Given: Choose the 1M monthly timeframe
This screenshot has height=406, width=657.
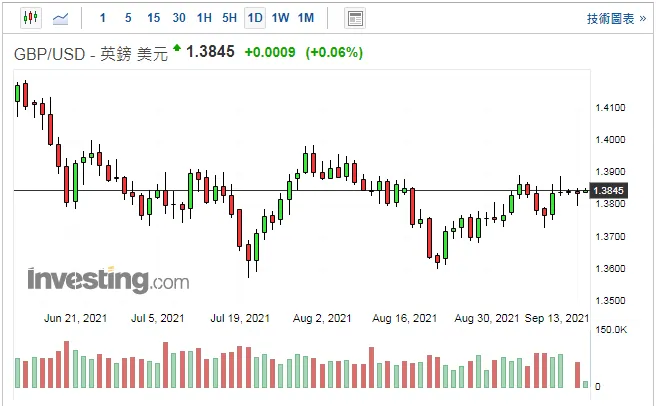Looking at the screenshot, I should 306,18.
